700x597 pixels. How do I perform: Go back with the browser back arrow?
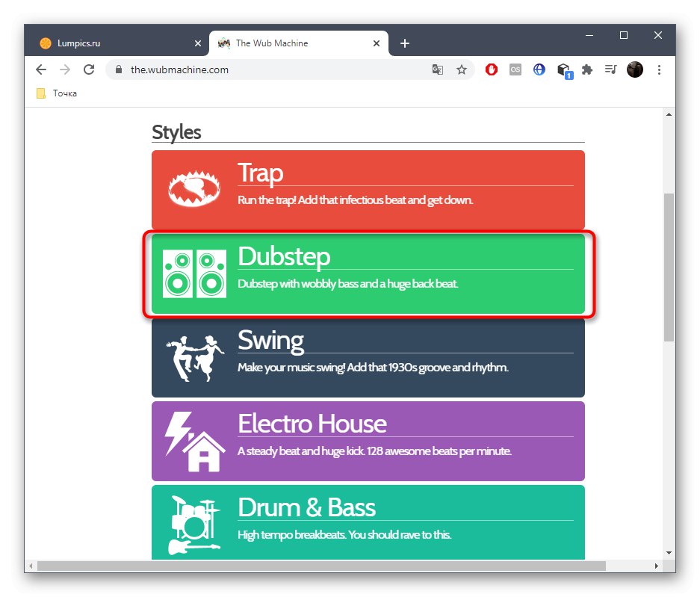click(x=41, y=69)
